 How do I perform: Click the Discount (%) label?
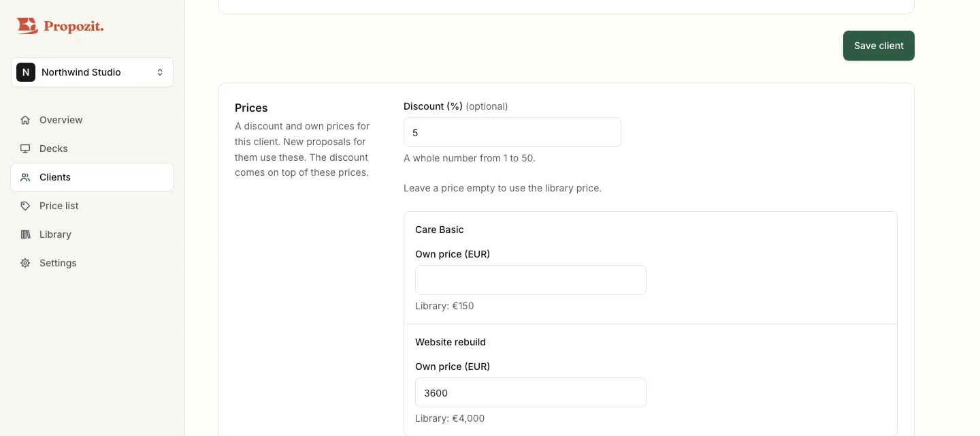(433, 106)
